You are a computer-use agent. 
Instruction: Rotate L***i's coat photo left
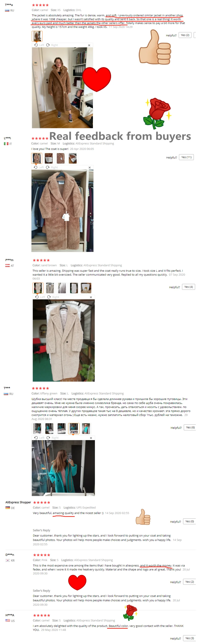tap(39, 167)
